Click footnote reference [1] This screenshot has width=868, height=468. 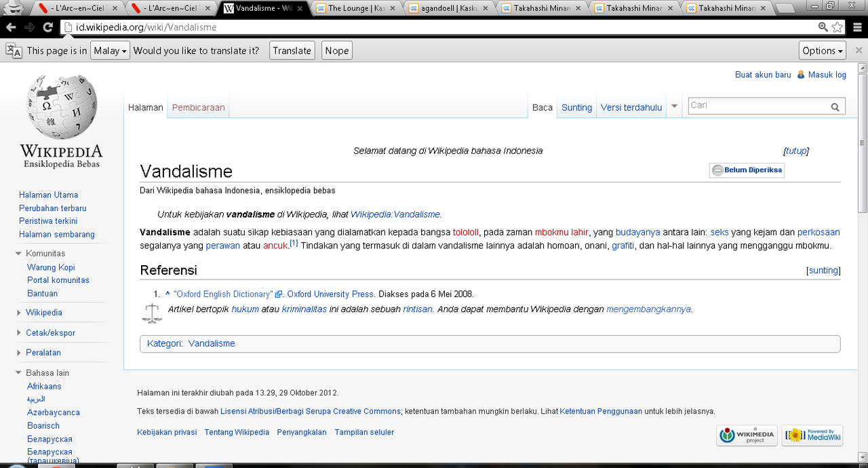click(294, 243)
